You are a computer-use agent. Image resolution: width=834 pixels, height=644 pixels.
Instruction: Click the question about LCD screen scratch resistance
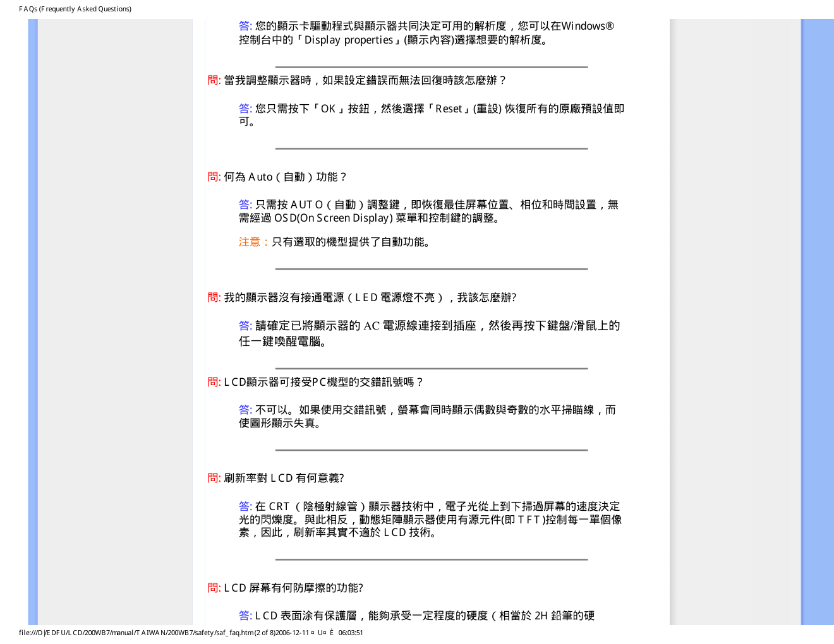pos(286,588)
